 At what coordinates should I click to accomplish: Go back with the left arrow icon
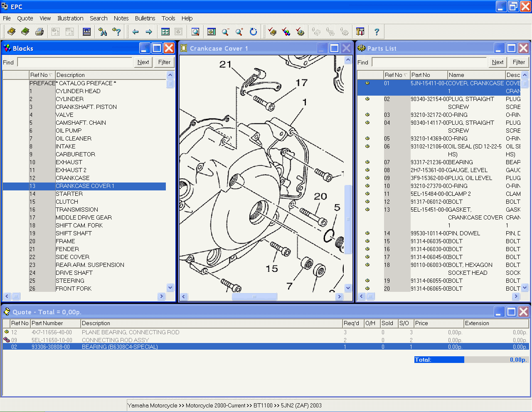(x=135, y=32)
